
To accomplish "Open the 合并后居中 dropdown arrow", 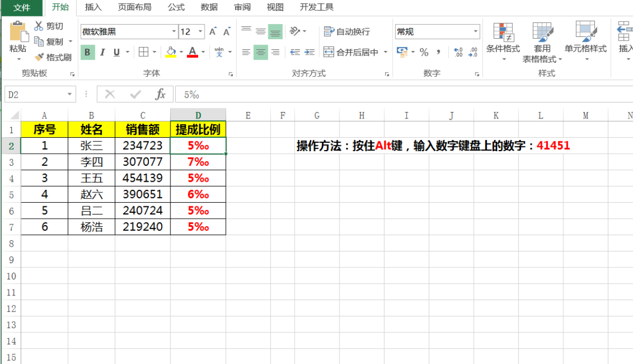I will tap(386, 52).
